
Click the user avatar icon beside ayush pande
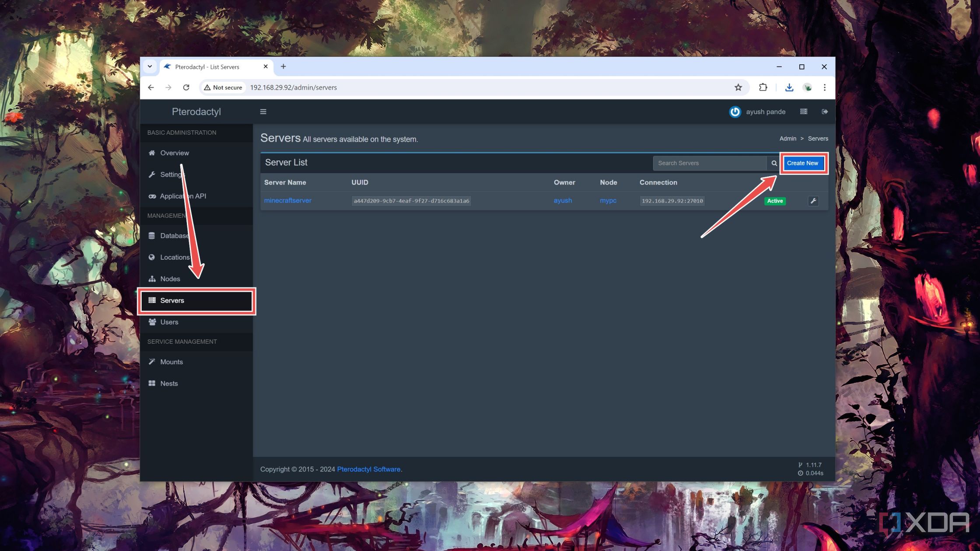[735, 112]
